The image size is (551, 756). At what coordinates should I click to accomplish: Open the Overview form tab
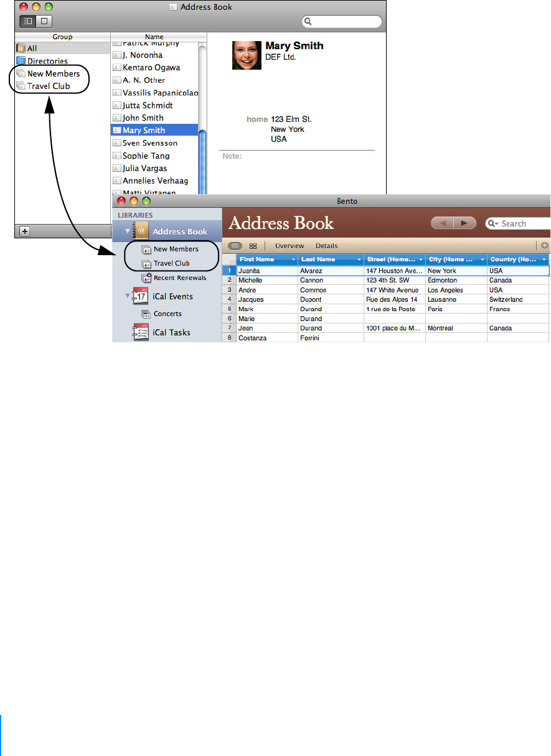coord(290,246)
